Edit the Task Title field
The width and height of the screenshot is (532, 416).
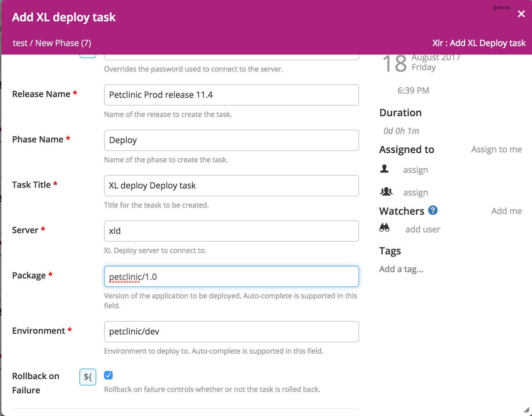click(232, 186)
